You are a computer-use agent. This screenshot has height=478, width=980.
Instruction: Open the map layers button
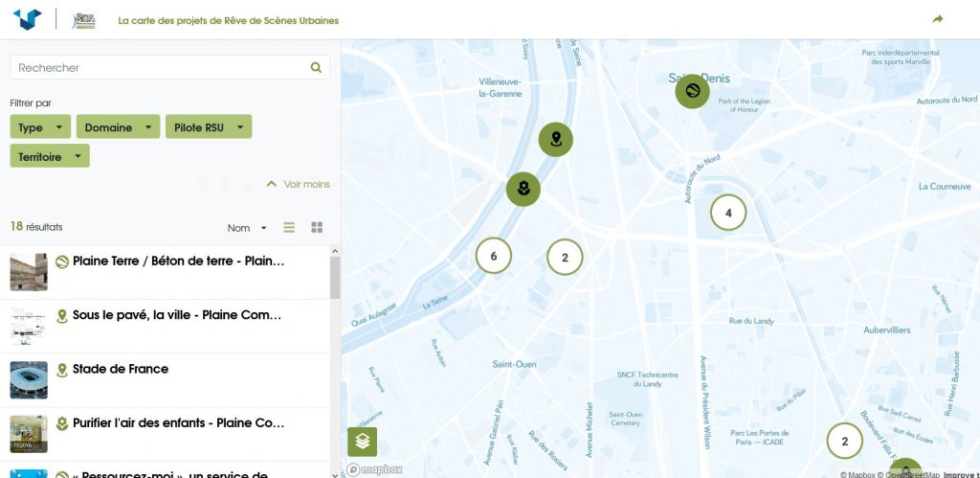click(363, 442)
